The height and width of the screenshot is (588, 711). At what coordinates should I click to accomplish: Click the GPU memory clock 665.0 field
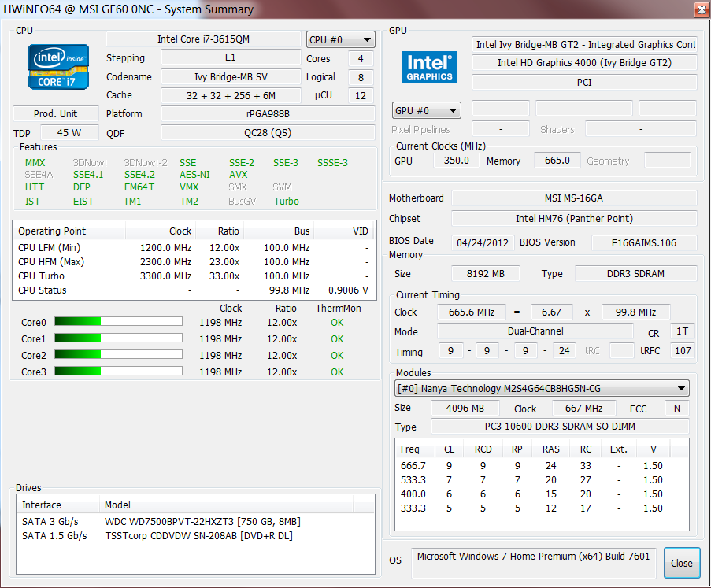(557, 160)
